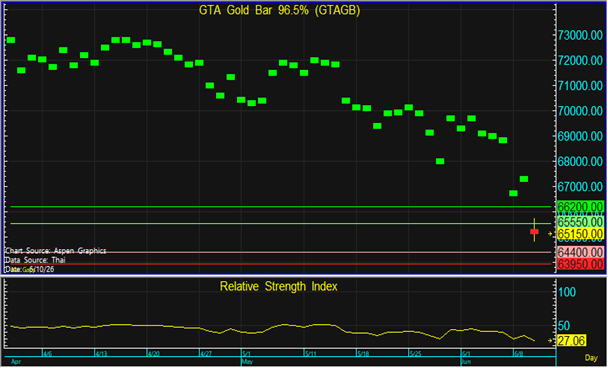Click the Data Source: Thai text
Viewport: 608px width, 368px height.
(35, 260)
